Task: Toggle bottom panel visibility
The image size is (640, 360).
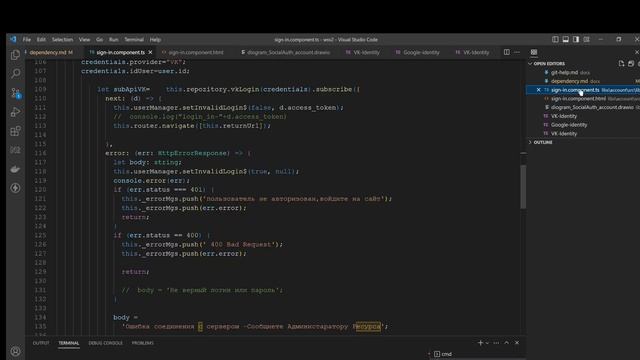Action: point(566,39)
